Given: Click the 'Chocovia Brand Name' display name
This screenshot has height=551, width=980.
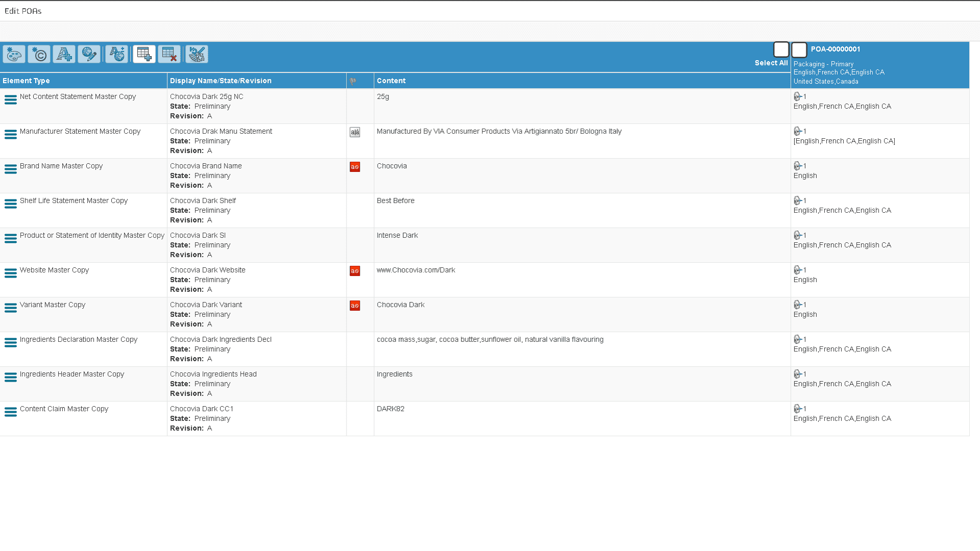Looking at the screenshot, I should tap(206, 166).
